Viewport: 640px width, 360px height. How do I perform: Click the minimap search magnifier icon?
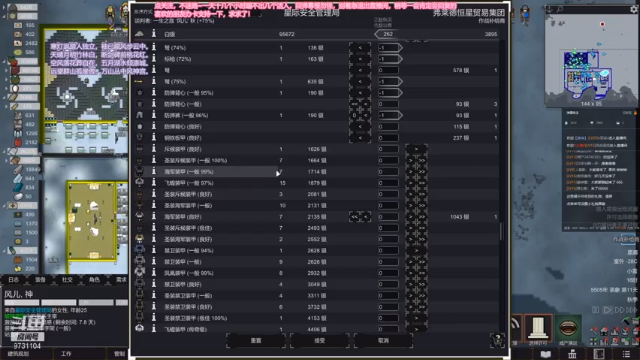click(560, 9)
